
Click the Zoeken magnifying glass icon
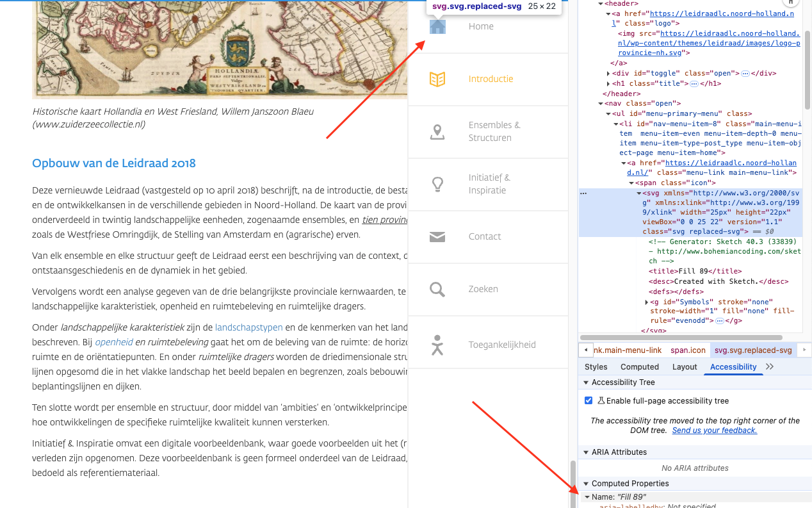437,290
